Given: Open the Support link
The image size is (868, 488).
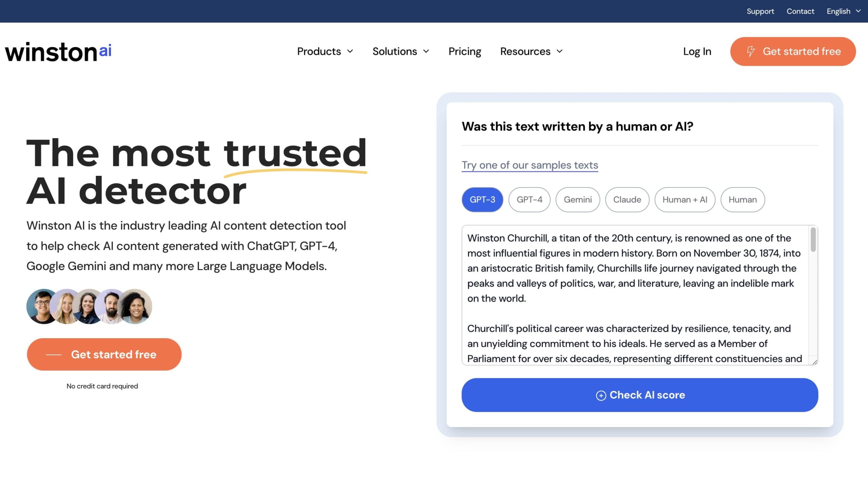Looking at the screenshot, I should (x=760, y=11).
